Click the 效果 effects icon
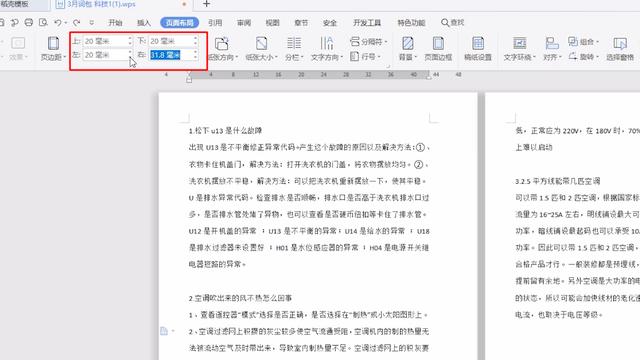The image size is (640, 360). pos(18,43)
